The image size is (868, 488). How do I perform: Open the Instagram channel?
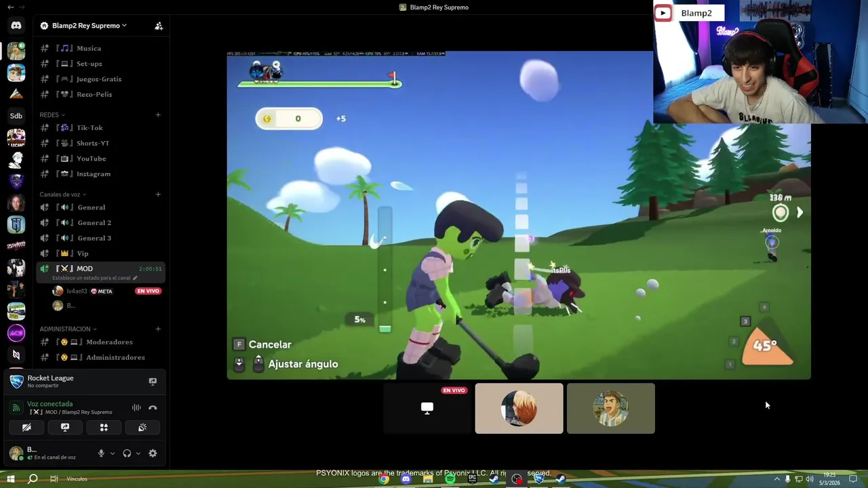(x=101, y=174)
